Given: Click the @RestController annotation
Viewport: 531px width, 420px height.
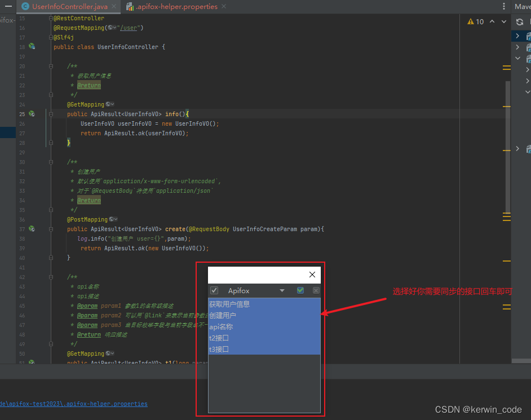Looking at the screenshot, I should pyautogui.click(x=78, y=18).
